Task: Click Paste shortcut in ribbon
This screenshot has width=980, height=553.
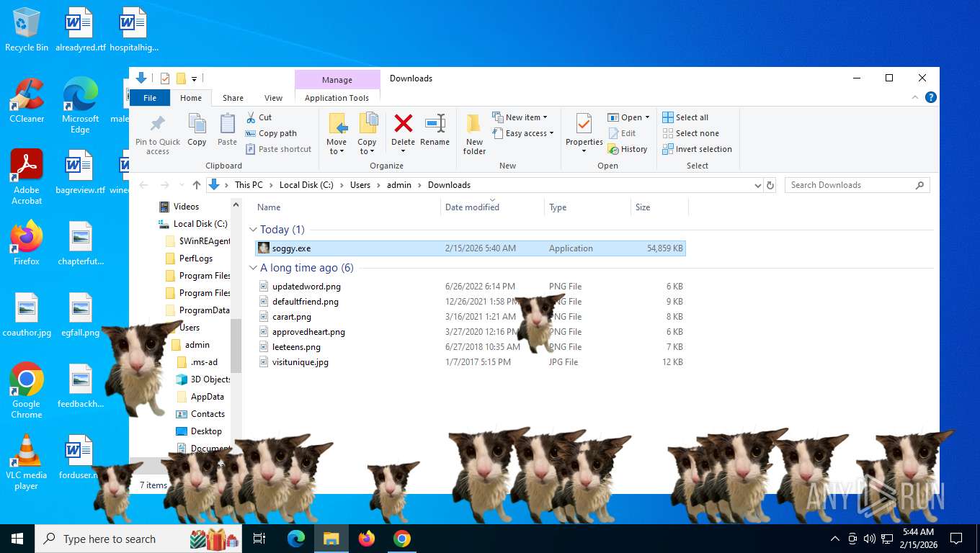Action: point(278,149)
